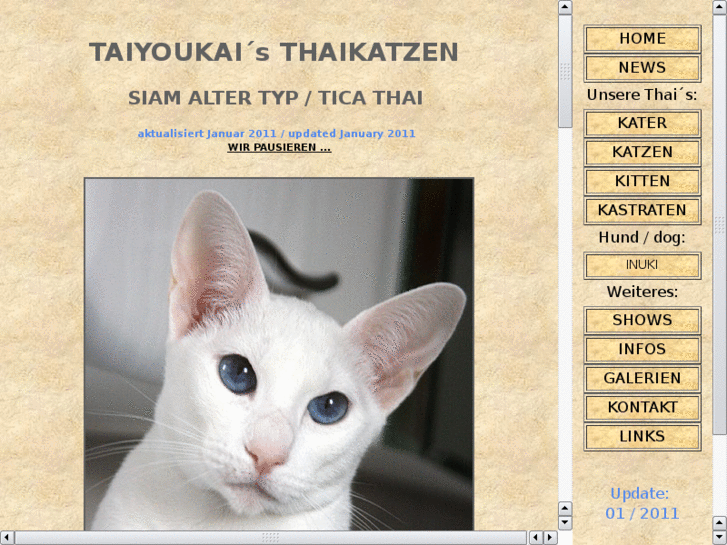Click the 'SIAM ALTER TYP / TICA THAI' subtitle
Image resolution: width=727 pixels, height=545 pixels.
click(275, 98)
